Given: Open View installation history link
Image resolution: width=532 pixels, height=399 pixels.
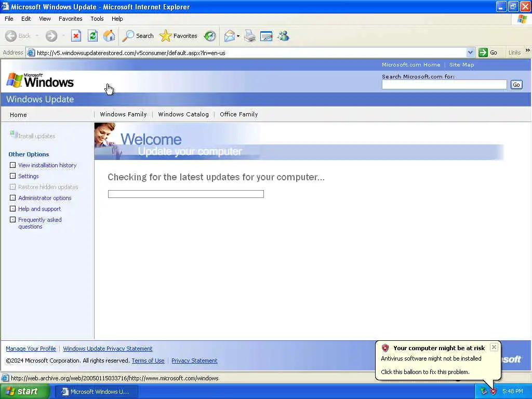Looking at the screenshot, I should point(47,165).
